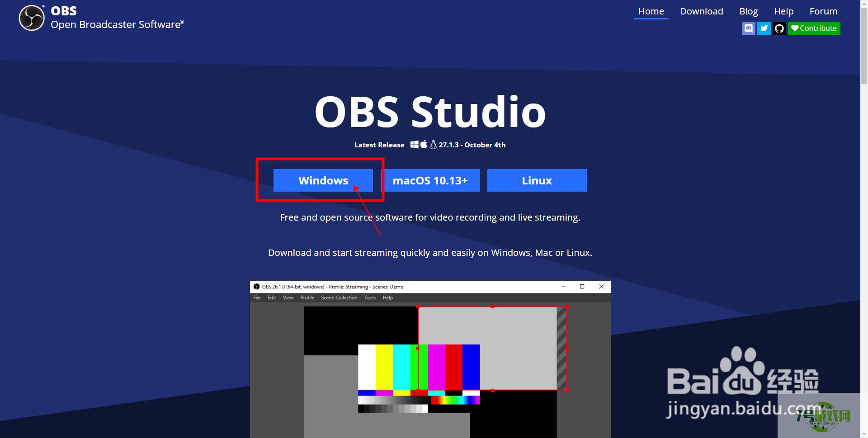This screenshot has width=868, height=438.
Task: Open the Download nav link
Action: pyautogui.click(x=702, y=11)
